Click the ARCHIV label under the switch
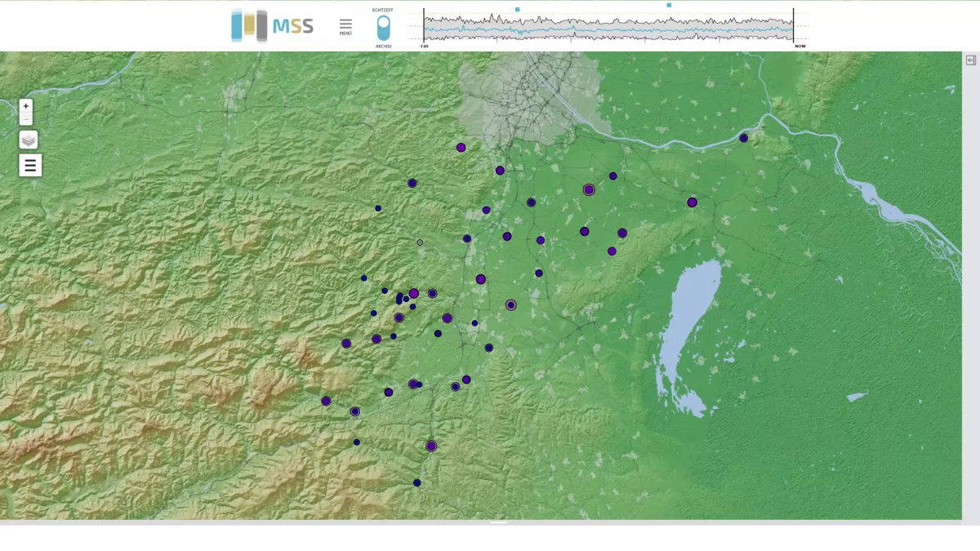The width and height of the screenshot is (980, 551). click(383, 47)
